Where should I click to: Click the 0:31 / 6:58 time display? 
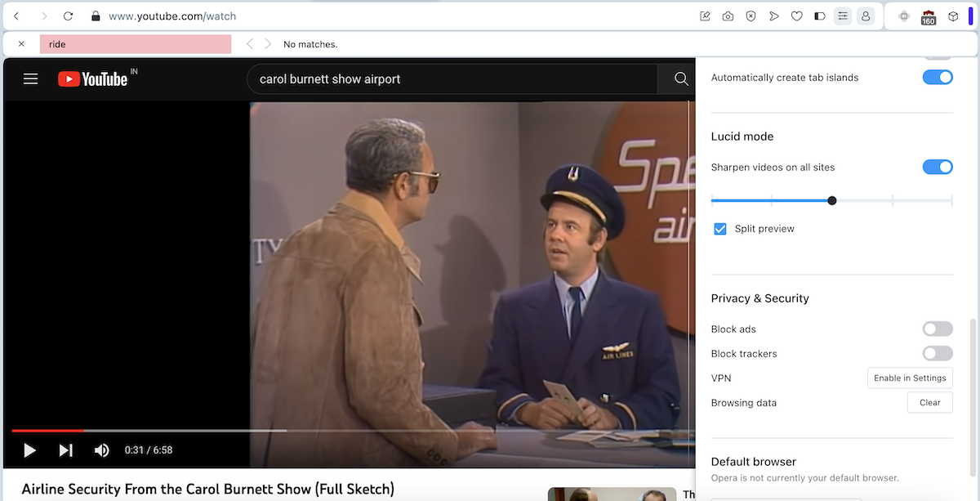tap(149, 450)
